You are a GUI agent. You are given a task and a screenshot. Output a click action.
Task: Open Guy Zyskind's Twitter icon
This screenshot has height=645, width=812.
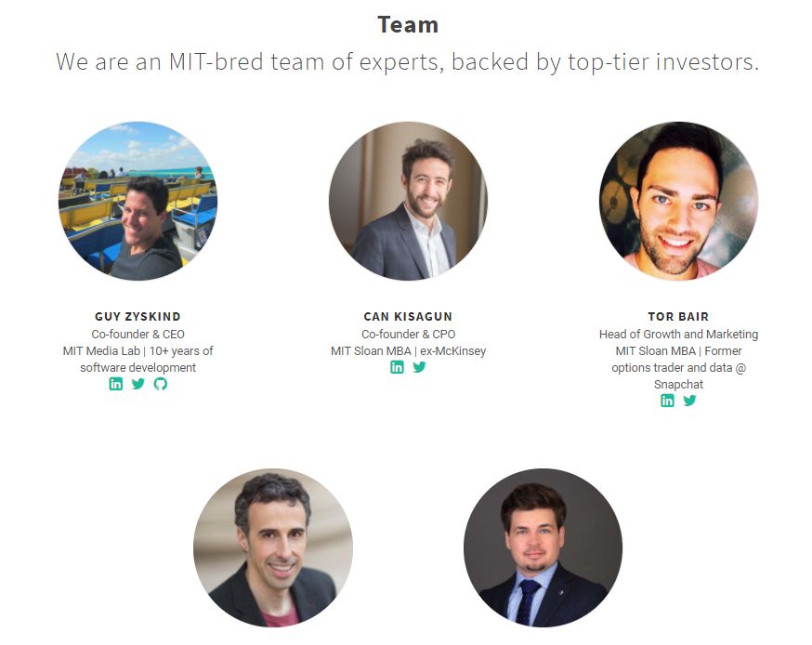[138, 384]
